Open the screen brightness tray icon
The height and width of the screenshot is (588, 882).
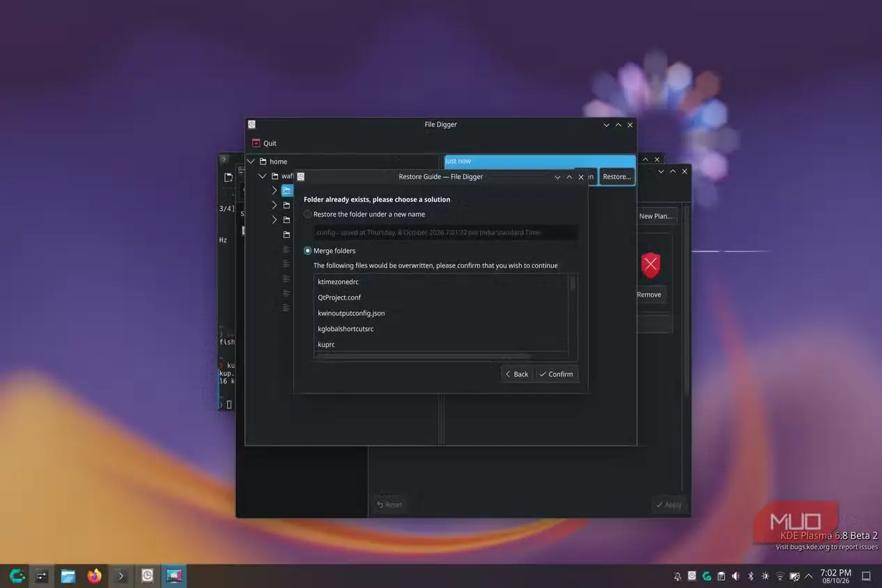point(766,576)
